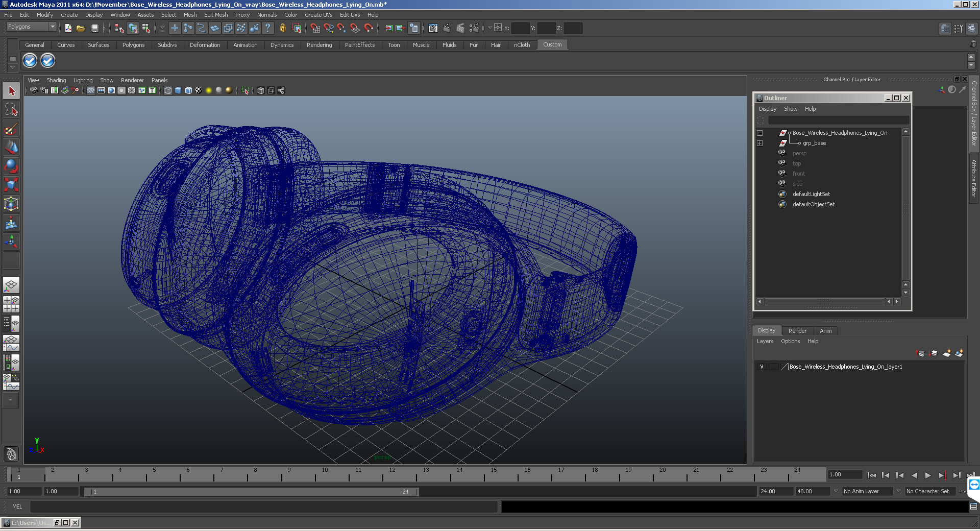Render the current frame
Screen dimensions: 980x531
(447, 28)
